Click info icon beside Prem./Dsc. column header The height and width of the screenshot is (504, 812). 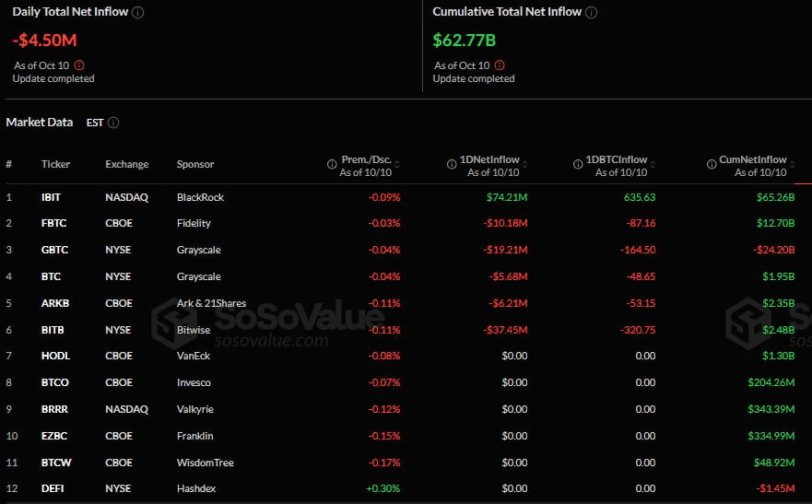click(332, 165)
